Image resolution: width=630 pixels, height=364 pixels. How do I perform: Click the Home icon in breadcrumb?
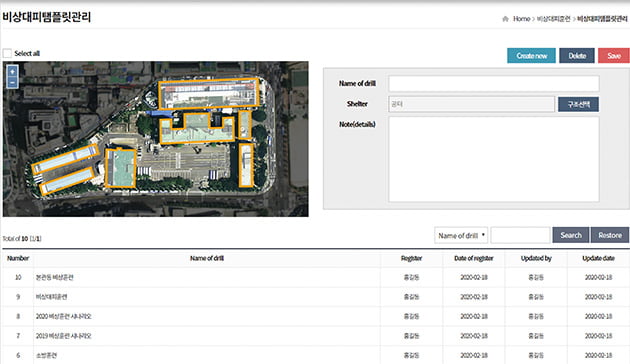point(505,19)
